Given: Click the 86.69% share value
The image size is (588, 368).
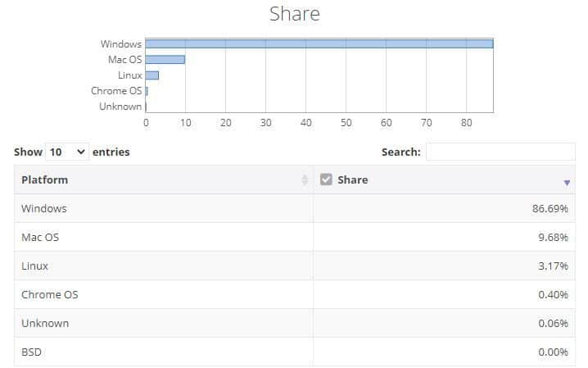Looking at the screenshot, I should (x=550, y=208).
